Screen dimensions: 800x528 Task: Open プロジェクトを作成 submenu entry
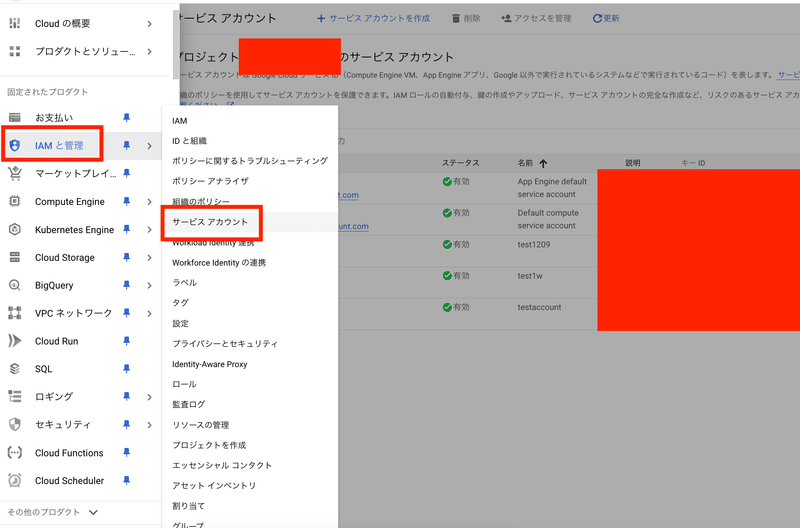209,445
